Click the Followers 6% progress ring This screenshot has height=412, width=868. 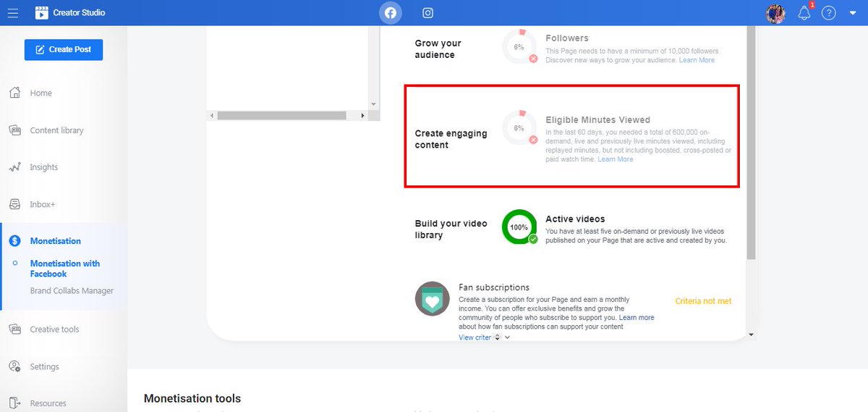pyautogui.click(x=519, y=46)
